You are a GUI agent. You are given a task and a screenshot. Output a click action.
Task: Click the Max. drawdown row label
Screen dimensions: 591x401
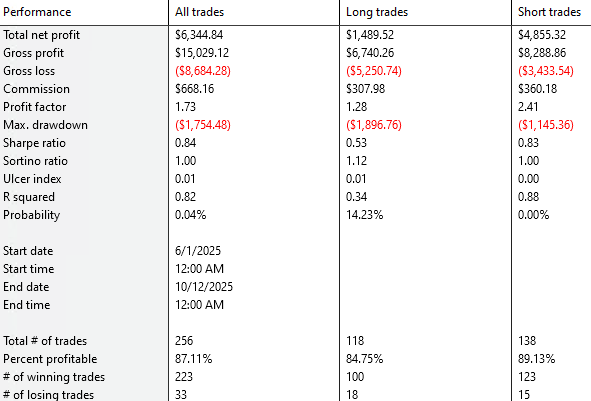click(x=45, y=125)
